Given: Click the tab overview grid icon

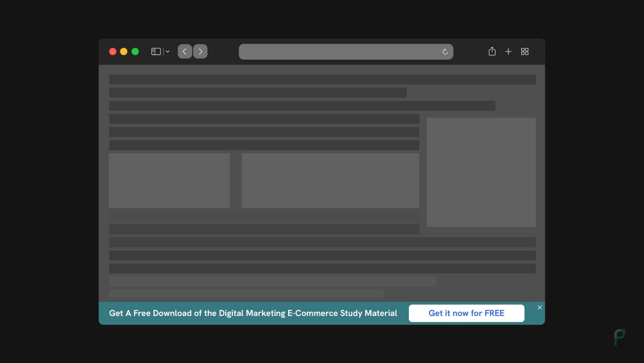Looking at the screenshot, I should 525,51.
